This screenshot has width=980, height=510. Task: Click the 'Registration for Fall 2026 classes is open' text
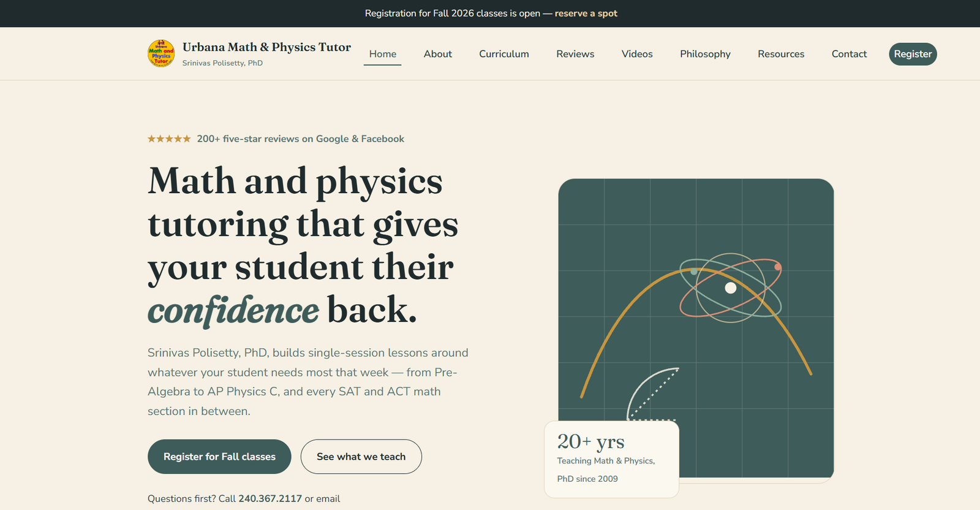click(x=453, y=13)
